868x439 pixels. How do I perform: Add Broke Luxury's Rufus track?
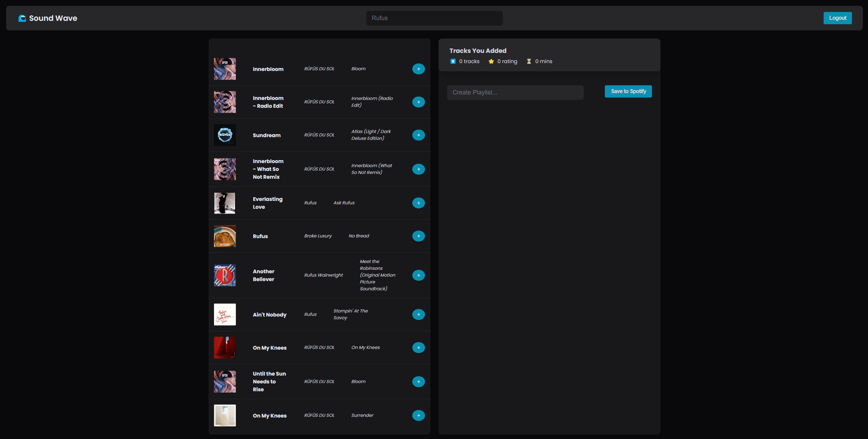(x=418, y=236)
